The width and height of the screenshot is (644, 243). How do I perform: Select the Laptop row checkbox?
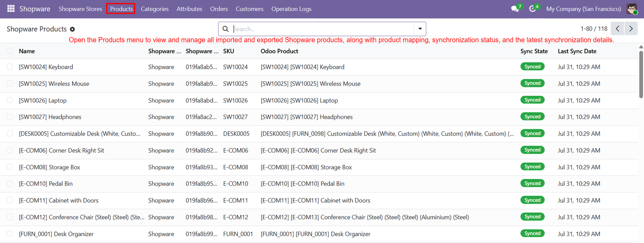point(10,100)
